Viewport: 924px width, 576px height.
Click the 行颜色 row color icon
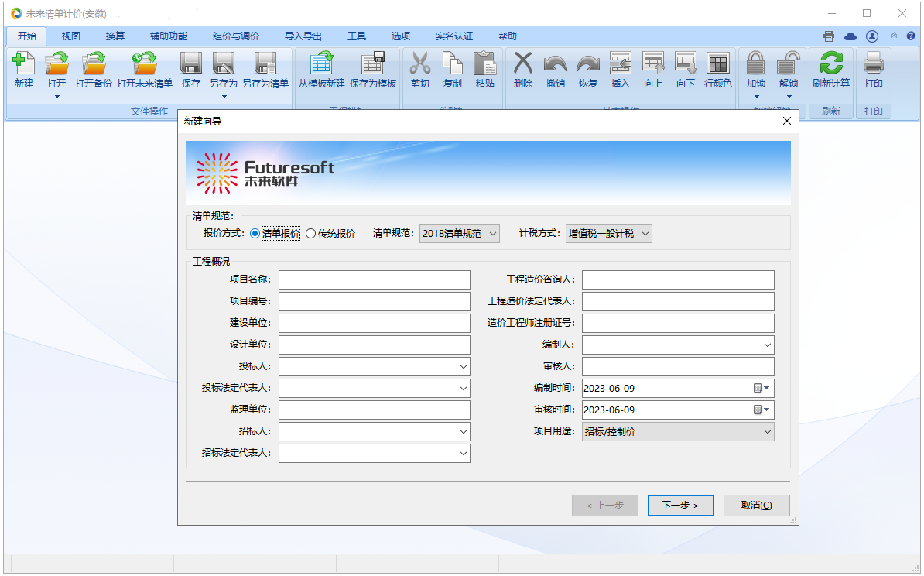coord(717,63)
